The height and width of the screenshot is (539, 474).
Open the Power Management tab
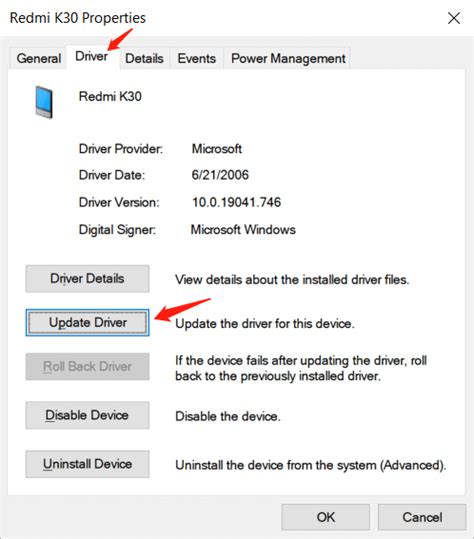click(288, 58)
